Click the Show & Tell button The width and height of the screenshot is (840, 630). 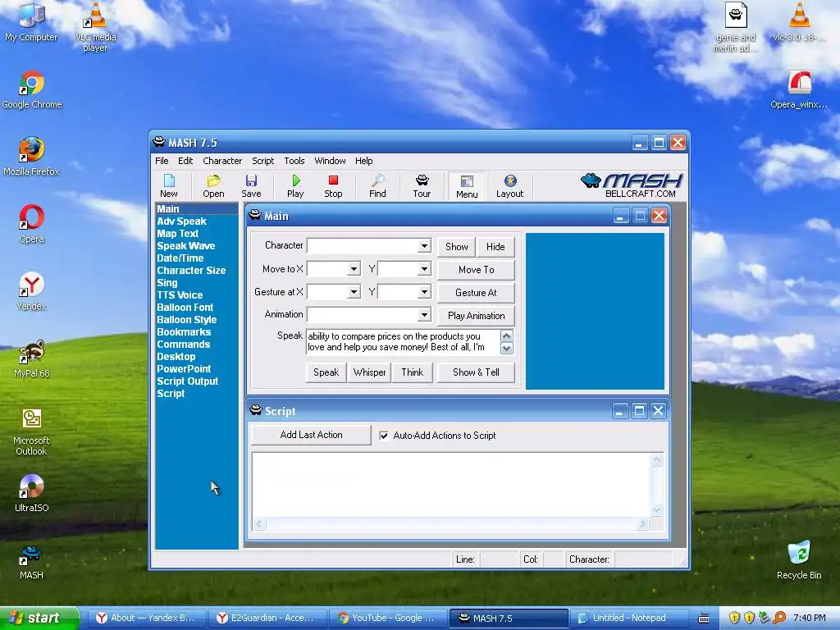click(x=477, y=372)
